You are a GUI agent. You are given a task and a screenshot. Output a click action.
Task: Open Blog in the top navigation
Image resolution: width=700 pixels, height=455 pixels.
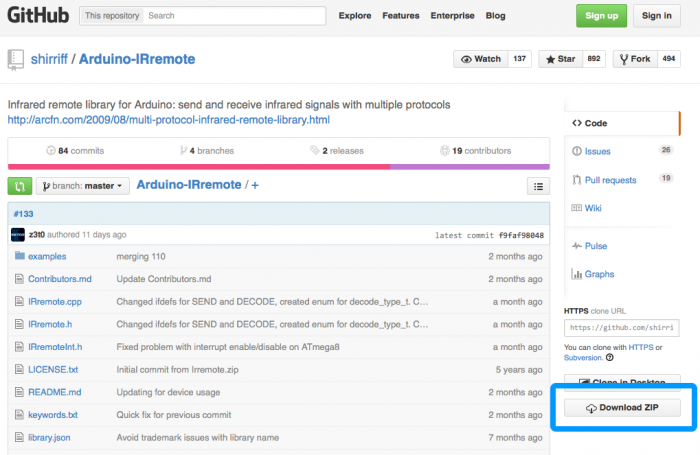pyautogui.click(x=496, y=16)
